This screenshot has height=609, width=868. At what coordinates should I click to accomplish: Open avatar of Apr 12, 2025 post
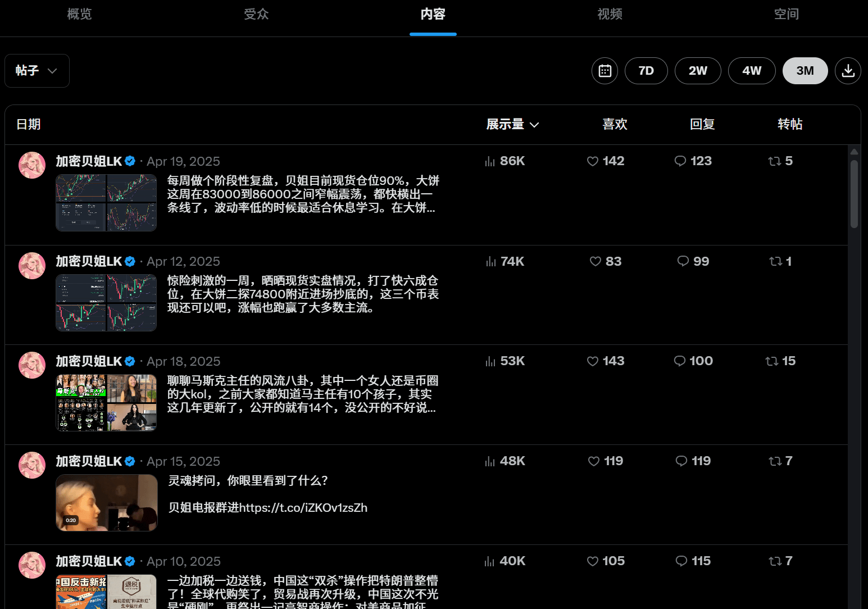point(32,266)
